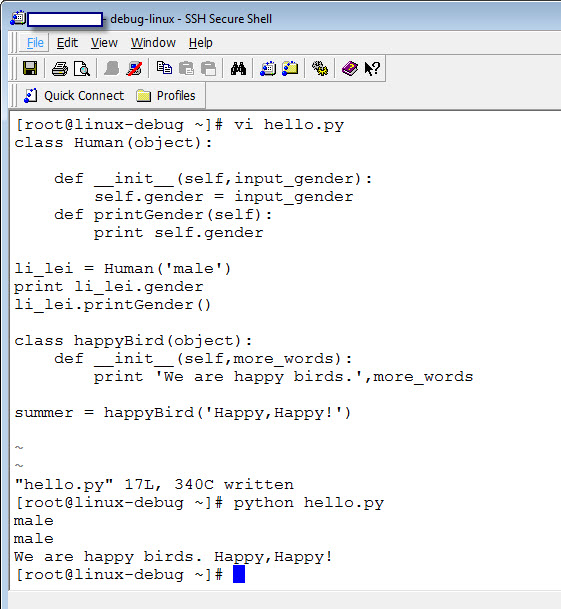This screenshot has height=609, width=561.
Task: Click the 'debug-linux - SSH Secure Shell' title text
Action: click(191, 19)
